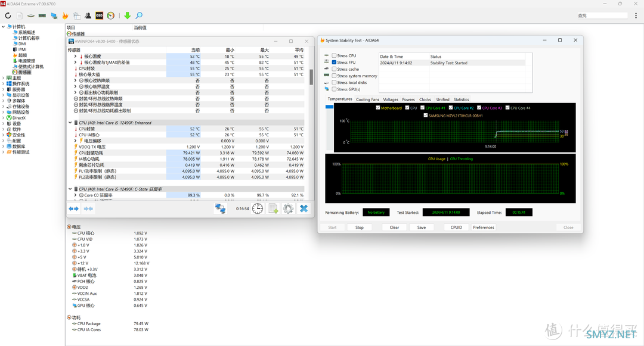This screenshot has height=346, width=644.
Task: Toggle the Motherboard temperature graph checkbox
Action: 378,108
